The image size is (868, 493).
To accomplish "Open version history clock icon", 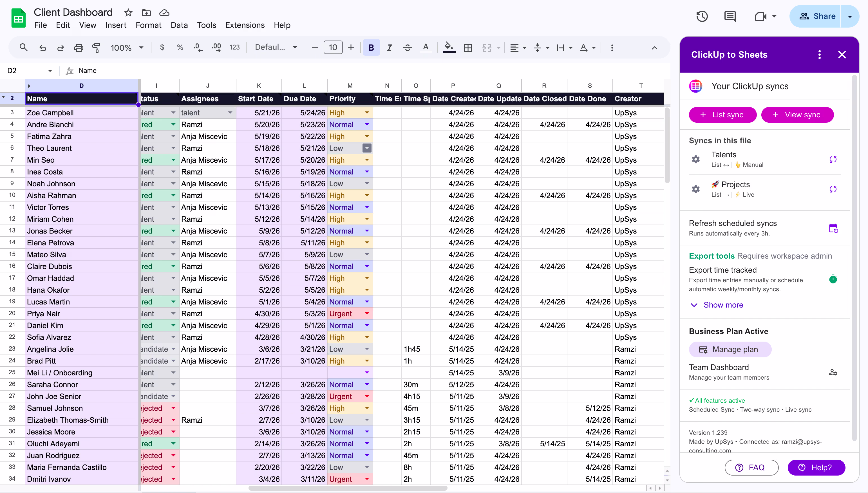I will coord(702,16).
